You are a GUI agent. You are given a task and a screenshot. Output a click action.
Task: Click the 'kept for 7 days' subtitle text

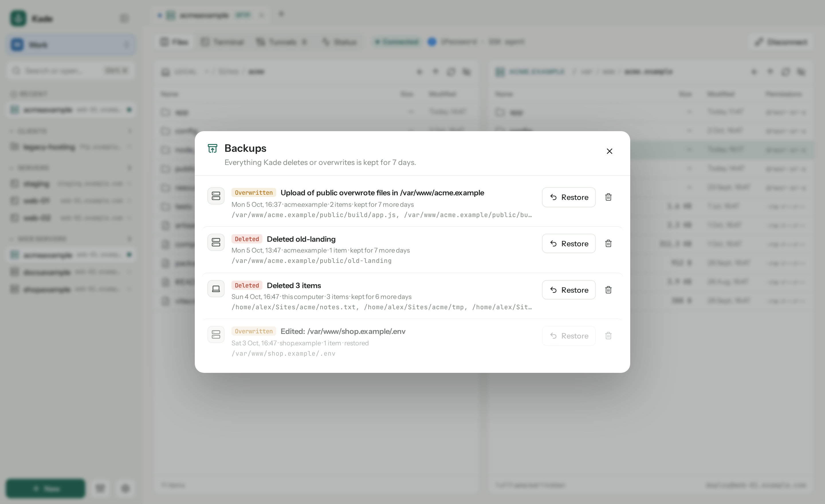click(320, 162)
